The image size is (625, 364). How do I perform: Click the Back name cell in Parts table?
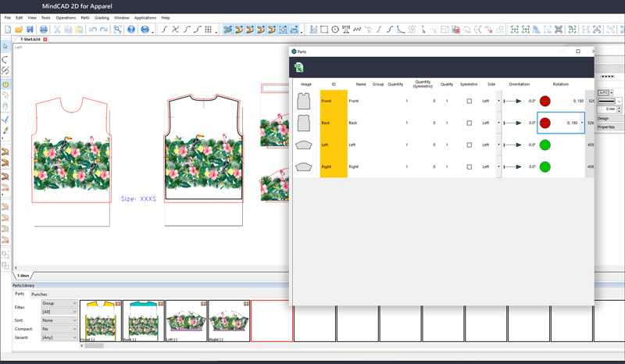[x=353, y=123]
